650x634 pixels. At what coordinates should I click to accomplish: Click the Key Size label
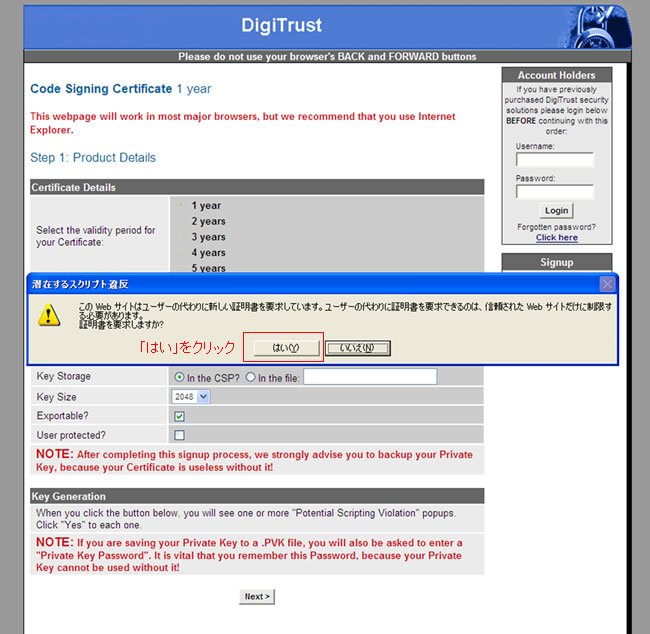[x=56, y=397]
